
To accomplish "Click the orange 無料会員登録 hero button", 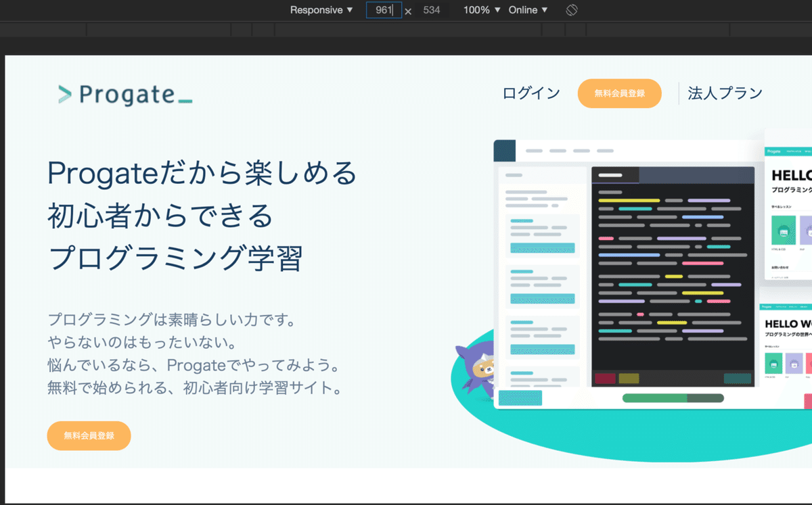I will [89, 435].
